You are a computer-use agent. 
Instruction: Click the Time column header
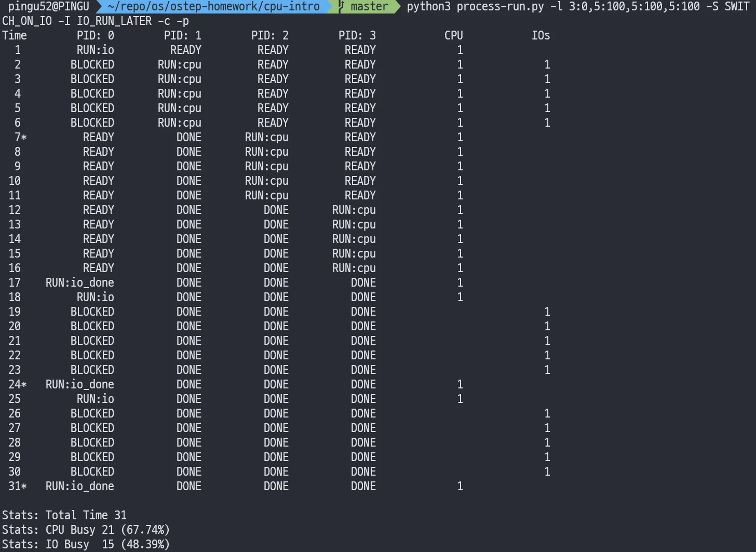tap(15, 35)
